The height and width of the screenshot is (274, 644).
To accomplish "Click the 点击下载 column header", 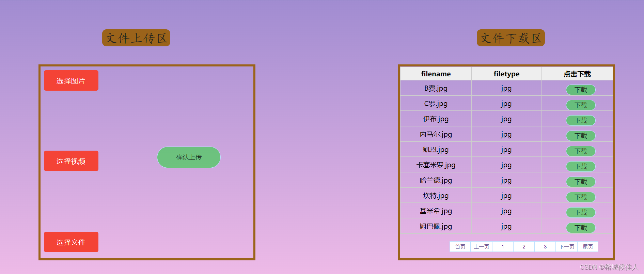I will (x=577, y=74).
